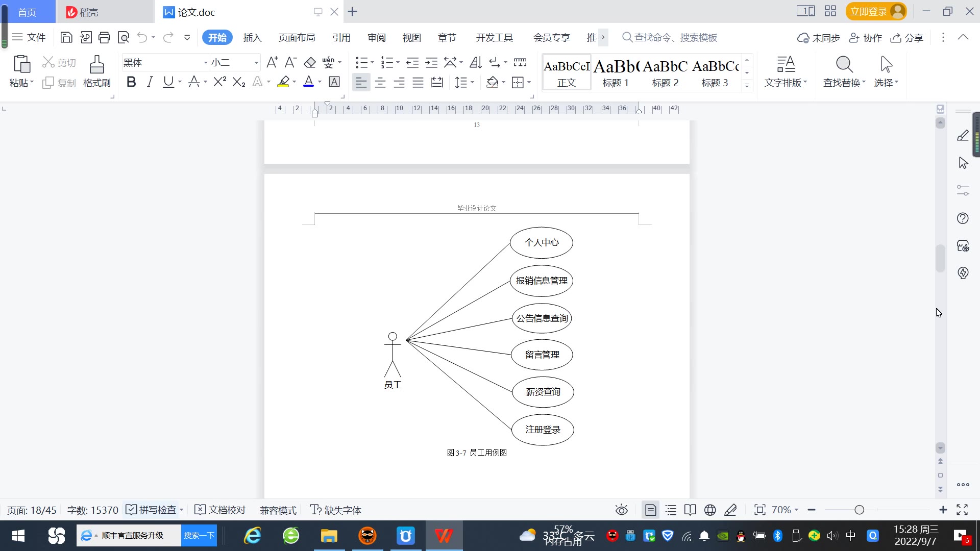
Task: Click the Sort icon in paragraph group
Action: 475,62
